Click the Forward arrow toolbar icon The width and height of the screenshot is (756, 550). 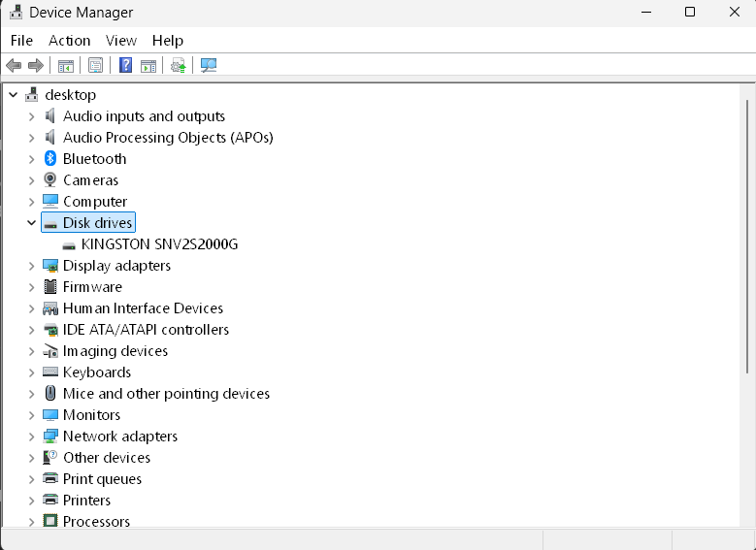(x=36, y=66)
